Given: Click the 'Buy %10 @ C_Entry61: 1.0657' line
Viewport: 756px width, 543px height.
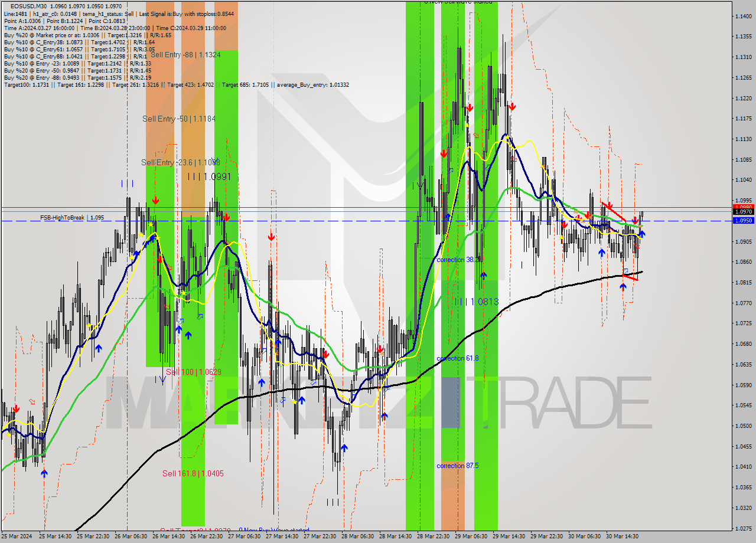Looking at the screenshot, I should tap(79, 49).
